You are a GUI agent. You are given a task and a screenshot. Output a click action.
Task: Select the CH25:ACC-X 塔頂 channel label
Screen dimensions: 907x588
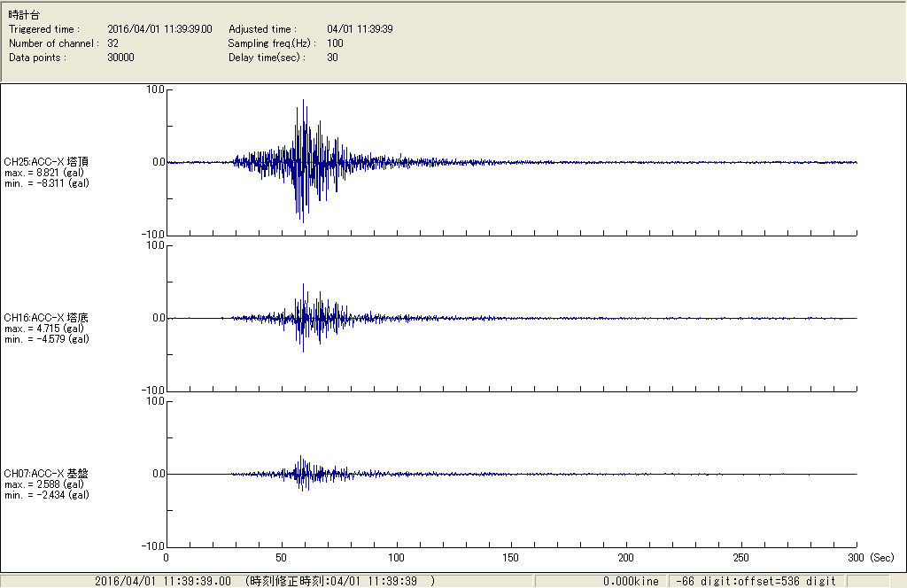pyautogui.click(x=46, y=161)
